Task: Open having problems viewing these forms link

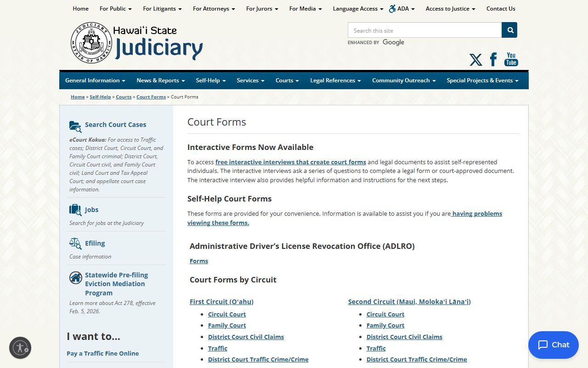Action: click(x=345, y=218)
